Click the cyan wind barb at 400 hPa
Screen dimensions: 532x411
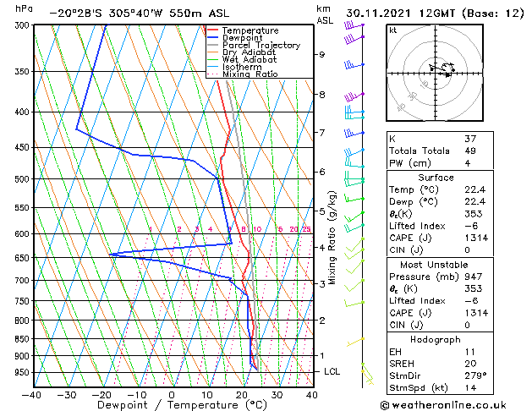pyautogui.click(x=354, y=113)
